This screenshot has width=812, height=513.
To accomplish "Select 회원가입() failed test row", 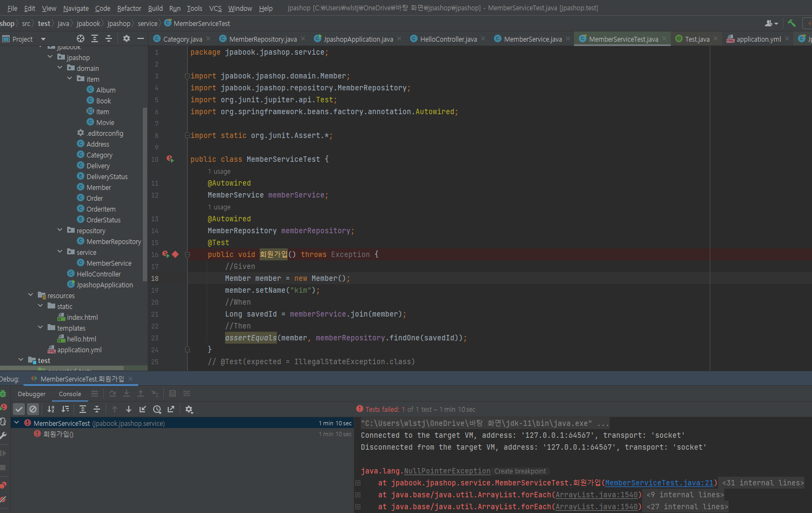I will tap(182, 434).
